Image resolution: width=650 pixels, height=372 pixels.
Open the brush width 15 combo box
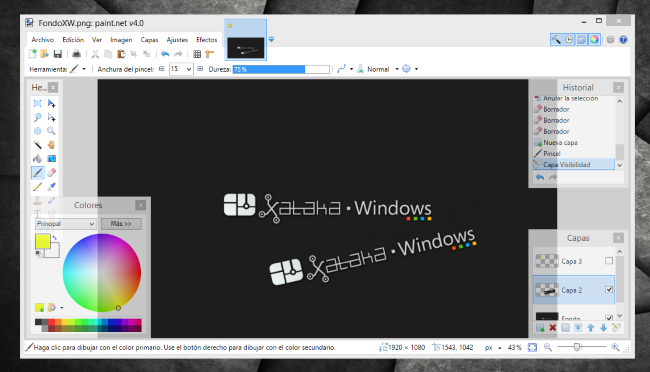[181, 69]
